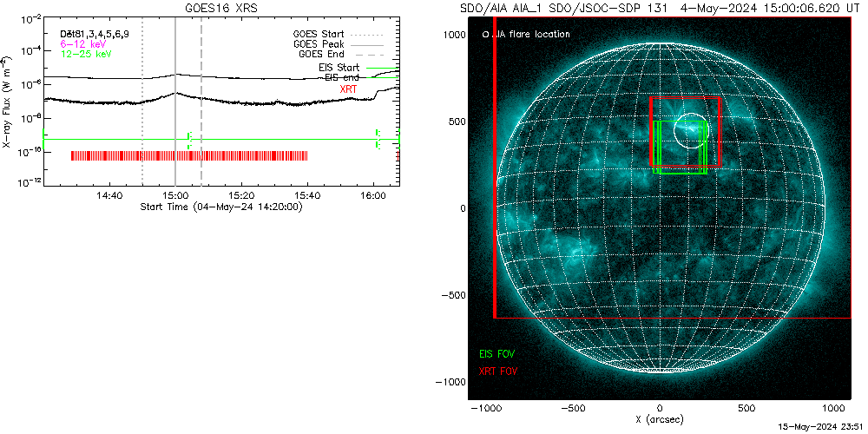
Task: Click the 16:00 time axis label
Action: [x=373, y=196]
